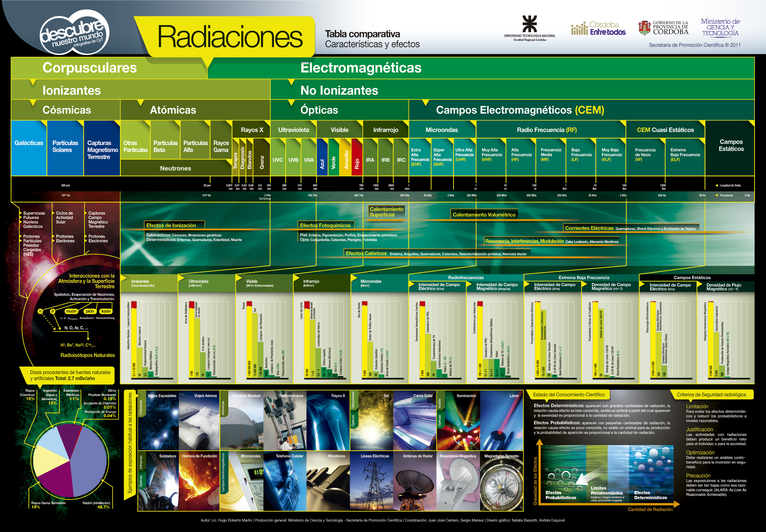Open the Viajes Espaciales photo
The image size is (766, 532).
158,420
